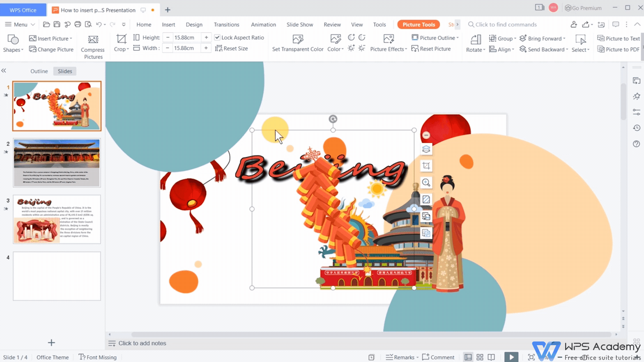Image resolution: width=644 pixels, height=362 pixels.
Task: Click Reset Picture button
Action: (431, 49)
